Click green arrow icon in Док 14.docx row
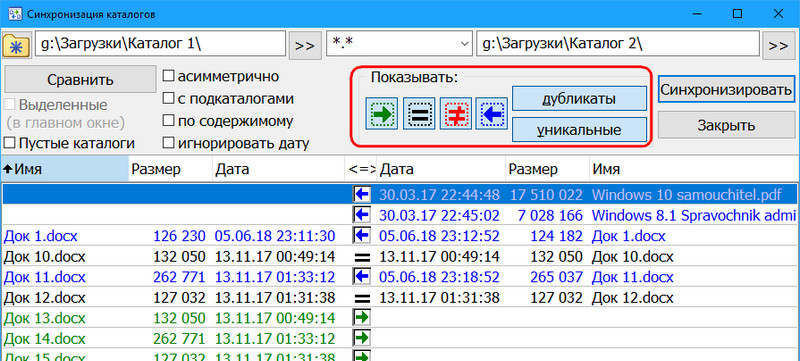Viewport: 800px width, 361px height. (x=361, y=338)
